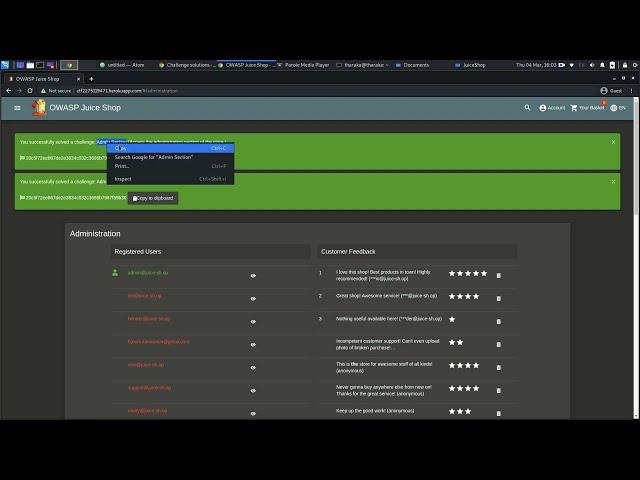
Task: Choose Print... in the context menu
Action: pyautogui.click(x=170, y=166)
